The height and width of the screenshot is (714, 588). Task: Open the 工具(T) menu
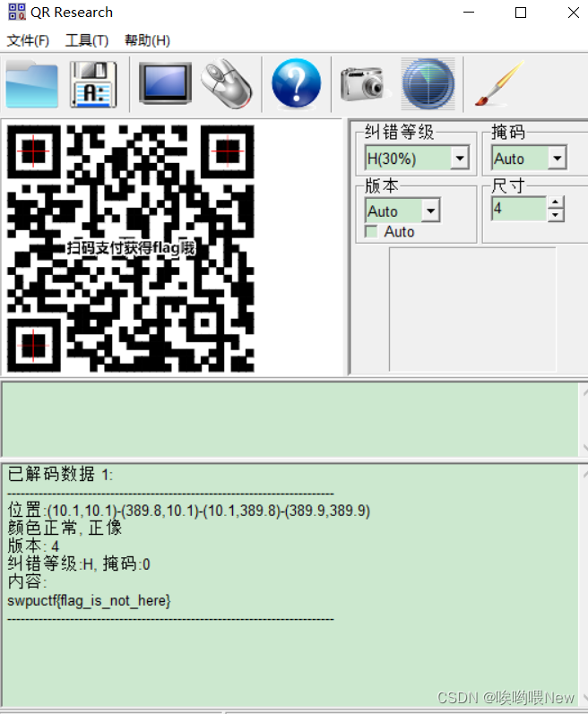(87, 40)
